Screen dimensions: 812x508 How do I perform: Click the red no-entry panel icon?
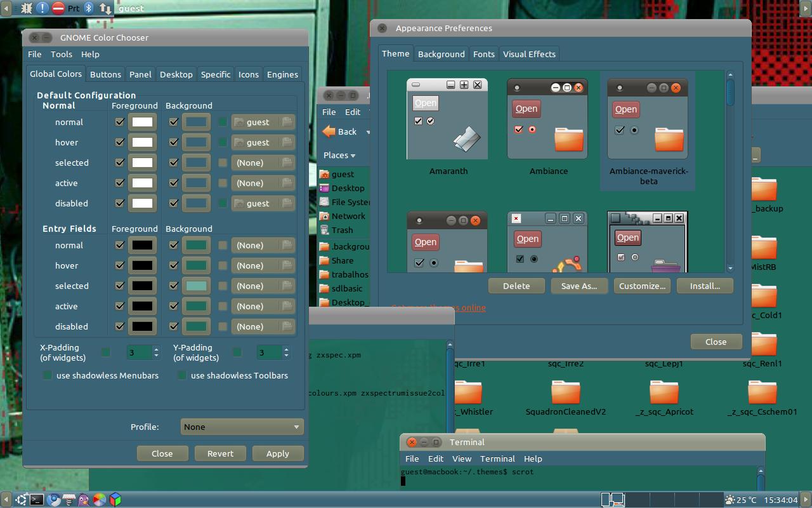[x=58, y=8]
